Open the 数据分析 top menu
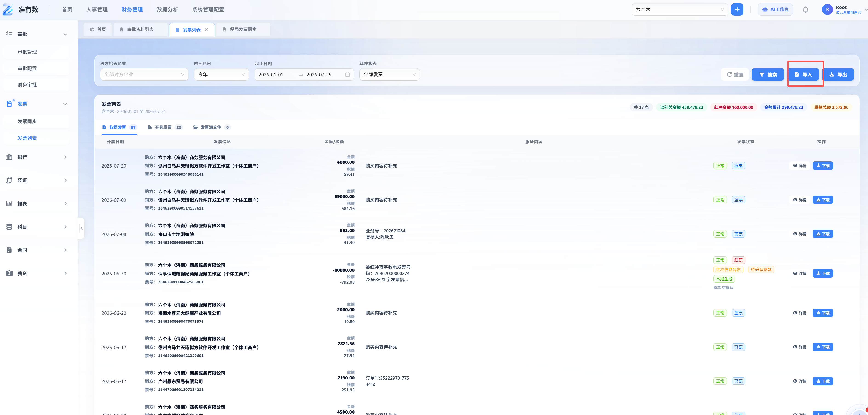Image resolution: width=868 pixels, height=415 pixels. tap(167, 9)
